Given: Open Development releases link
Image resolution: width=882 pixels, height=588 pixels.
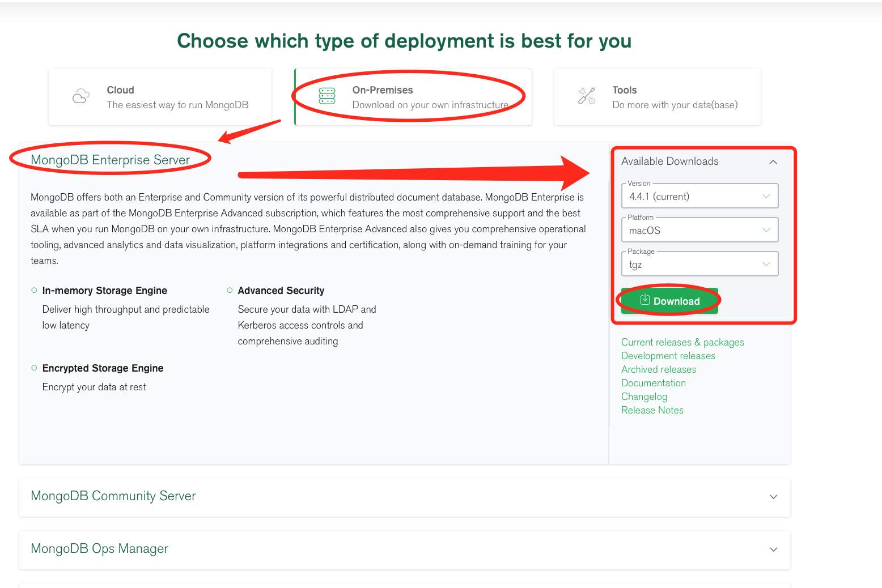Looking at the screenshot, I should (668, 356).
